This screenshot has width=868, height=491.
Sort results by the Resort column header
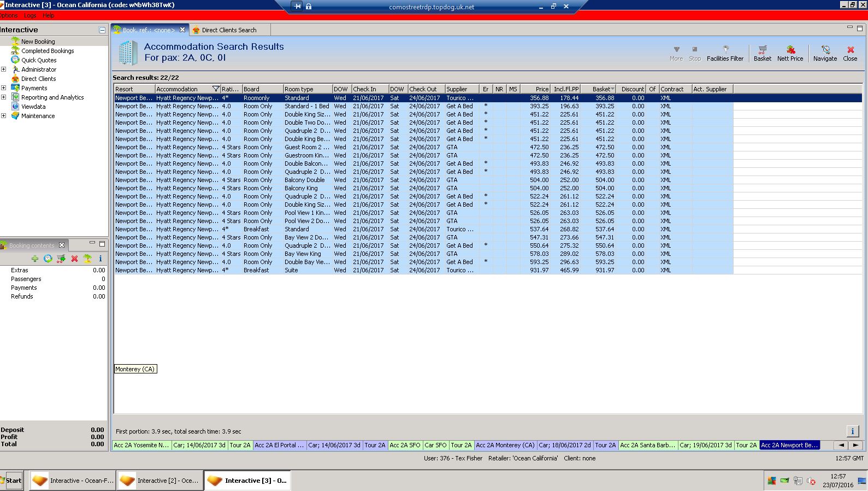(134, 89)
